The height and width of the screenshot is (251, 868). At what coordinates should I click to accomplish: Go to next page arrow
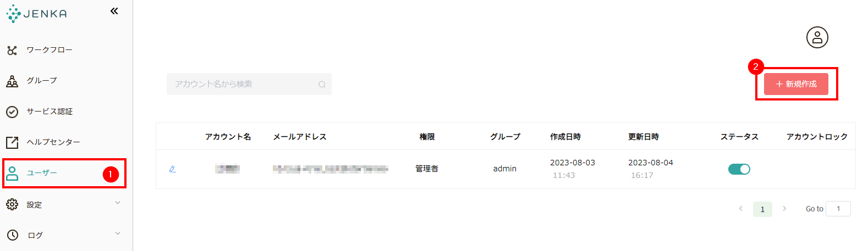coord(784,209)
